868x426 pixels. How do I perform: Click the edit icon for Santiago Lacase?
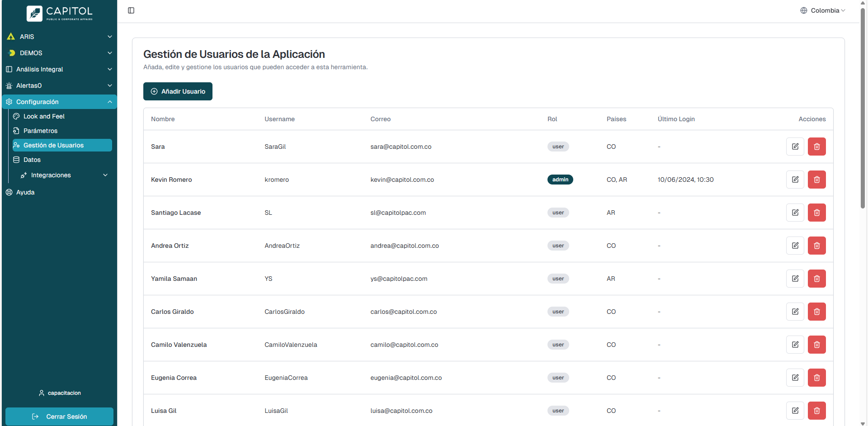[795, 213]
